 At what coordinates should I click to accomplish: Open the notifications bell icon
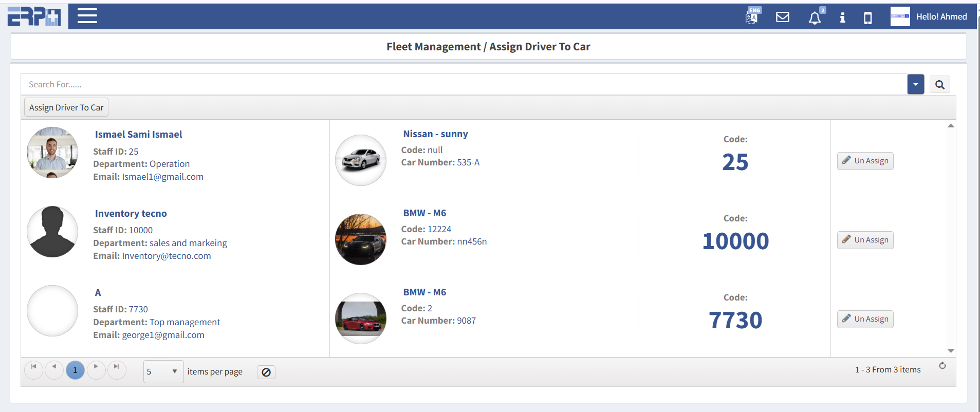(815, 18)
